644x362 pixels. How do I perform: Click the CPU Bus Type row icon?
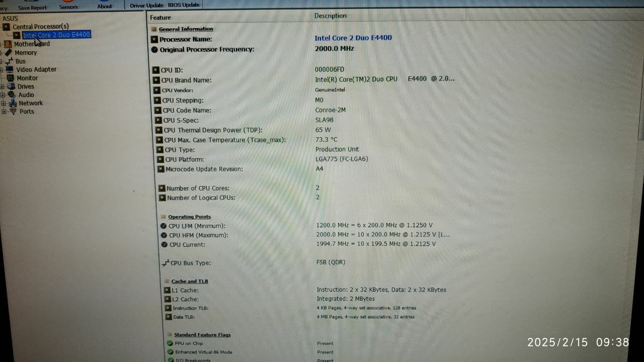[166, 263]
